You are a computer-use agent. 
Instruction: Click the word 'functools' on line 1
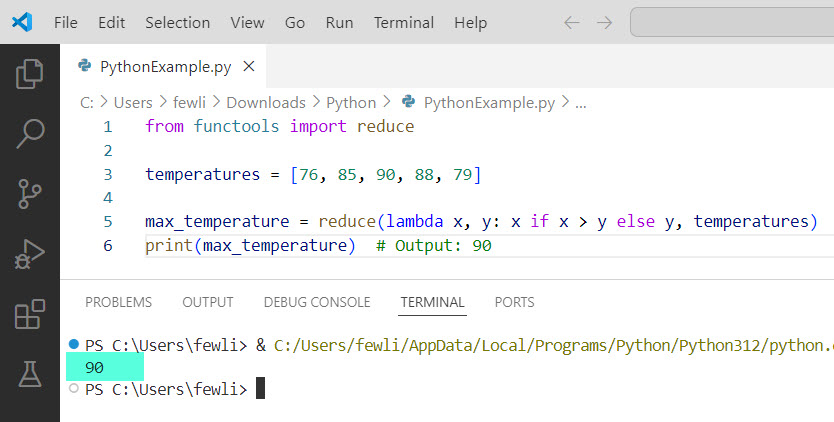tap(236, 127)
